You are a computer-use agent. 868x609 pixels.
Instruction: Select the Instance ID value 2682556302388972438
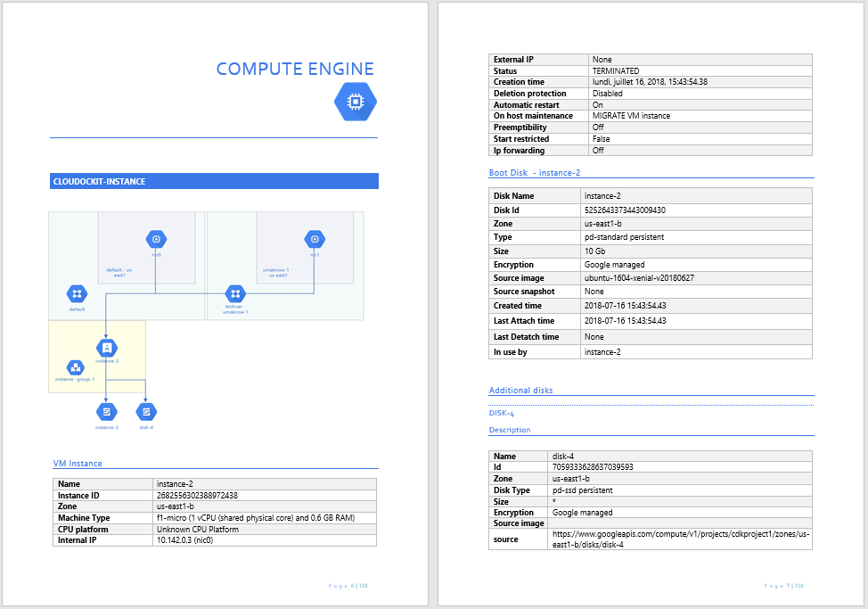(197, 496)
